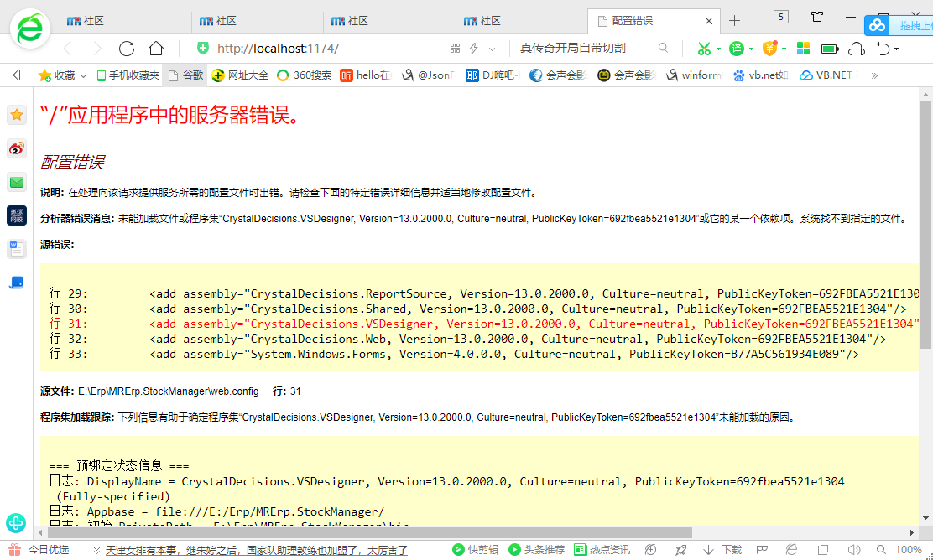
Task: Open 快剪辑 in the status bar
Action: pyautogui.click(x=475, y=550)
